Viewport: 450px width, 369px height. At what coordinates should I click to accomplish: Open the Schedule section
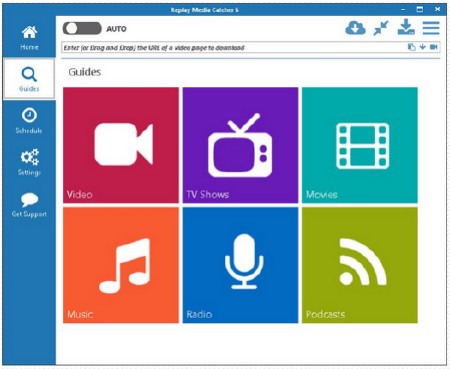(x=29, y=121)
